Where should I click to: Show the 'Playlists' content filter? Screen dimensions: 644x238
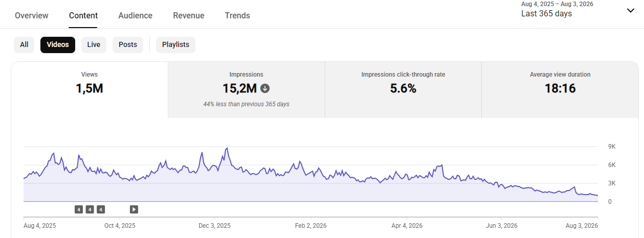175,44
